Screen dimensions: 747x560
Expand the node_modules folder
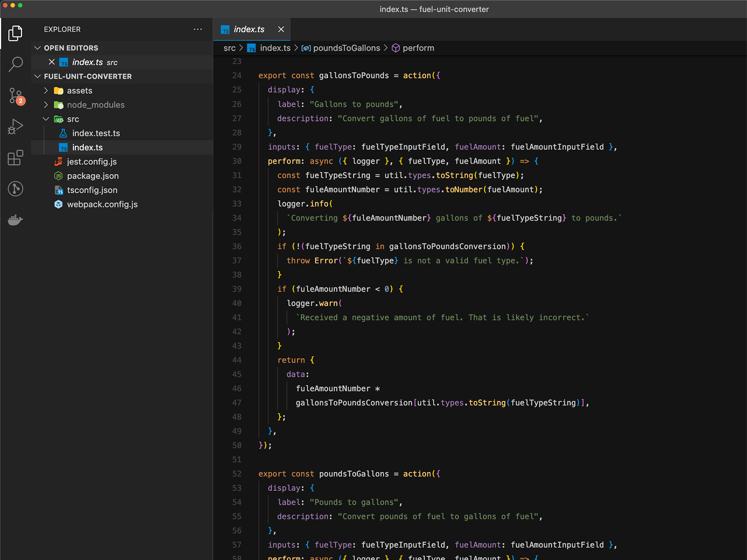click(46, 105)
